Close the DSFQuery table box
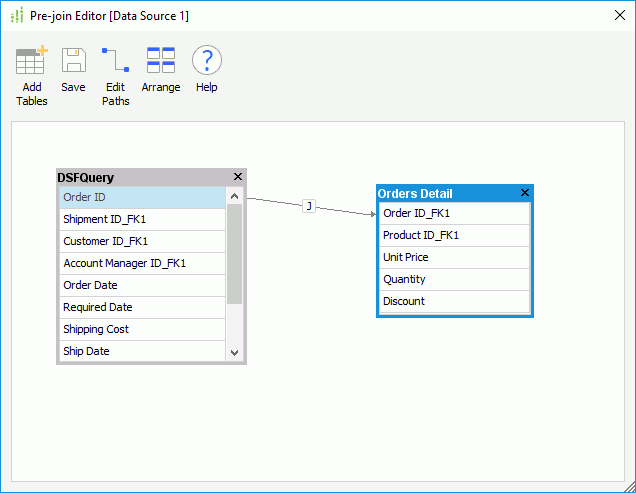The image size is (636, 493). click(x=238, y=177)
